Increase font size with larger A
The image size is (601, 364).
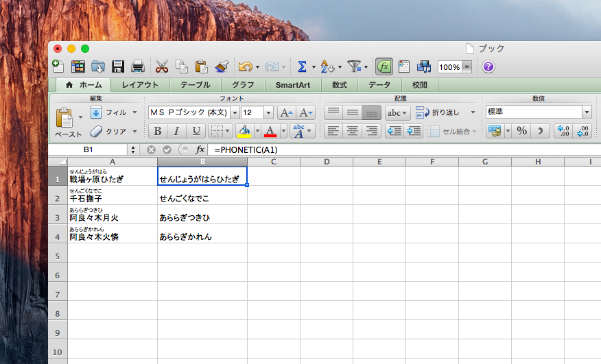pos(286,112)
